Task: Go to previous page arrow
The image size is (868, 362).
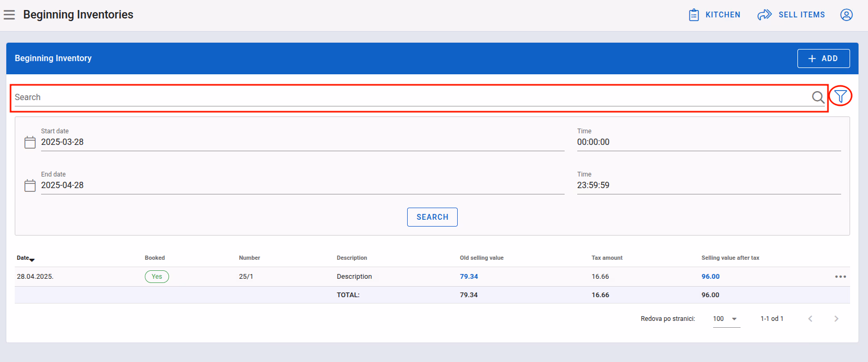Action: tap(810, 319)
